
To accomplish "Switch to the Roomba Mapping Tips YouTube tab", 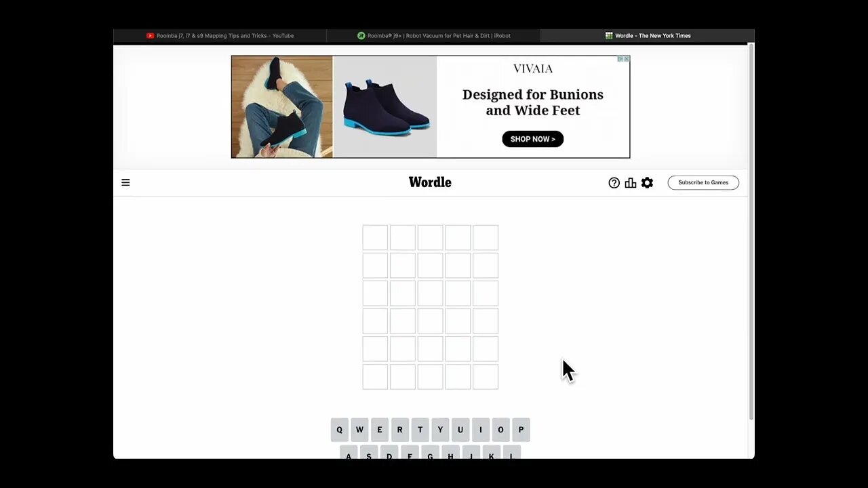I will coord(220,35).
